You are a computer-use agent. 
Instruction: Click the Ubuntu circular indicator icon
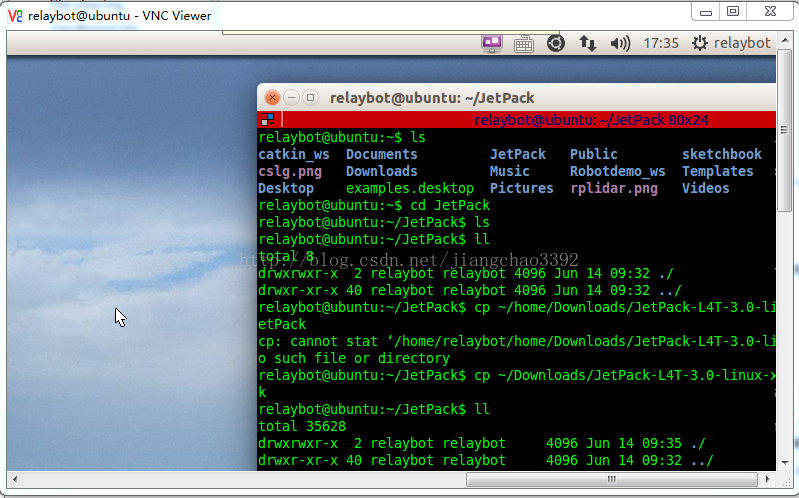(555, 43)
